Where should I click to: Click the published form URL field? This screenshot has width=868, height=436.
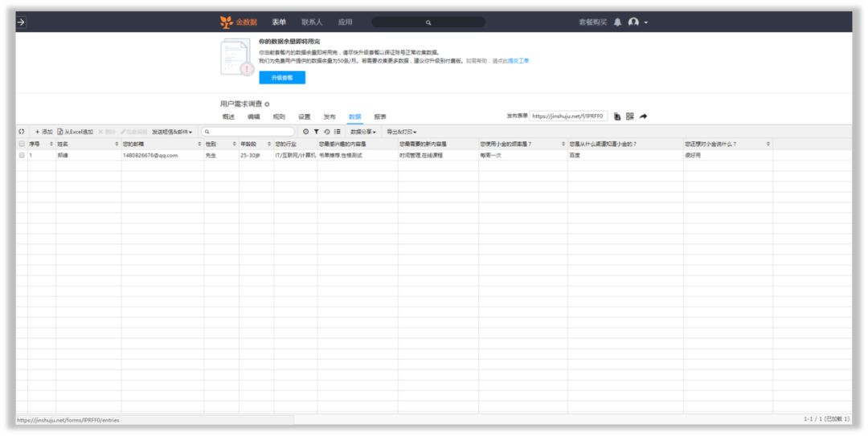[568, 116]
